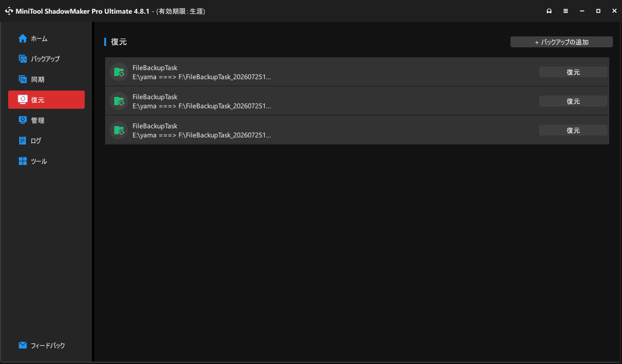Click the + バックアップの追加 button

coord(561,42)
